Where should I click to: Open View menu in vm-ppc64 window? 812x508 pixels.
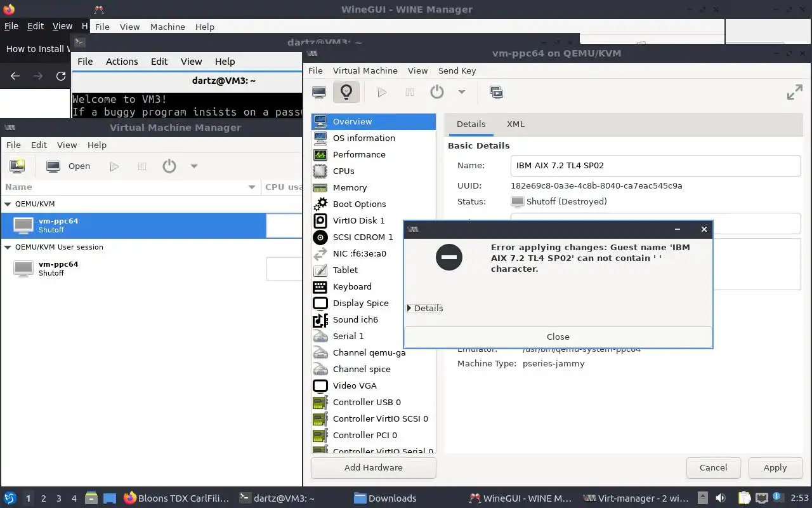pyautogui.click(x=417, y=70)
